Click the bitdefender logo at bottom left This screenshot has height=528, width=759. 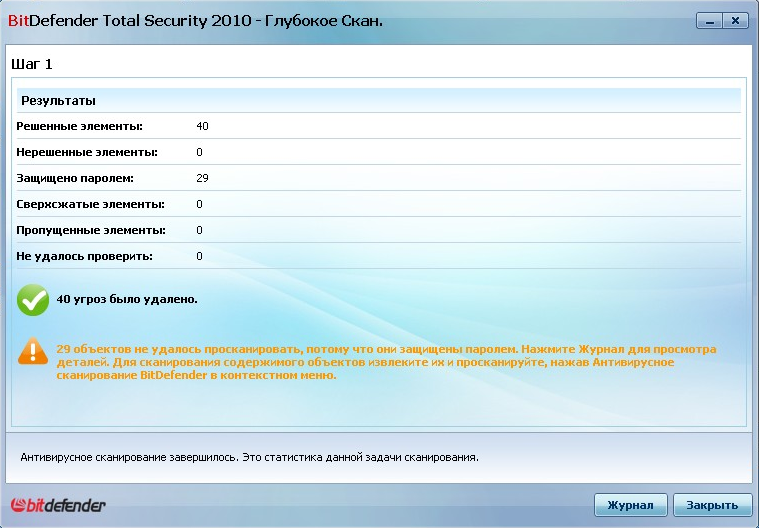tap(58, 505)
